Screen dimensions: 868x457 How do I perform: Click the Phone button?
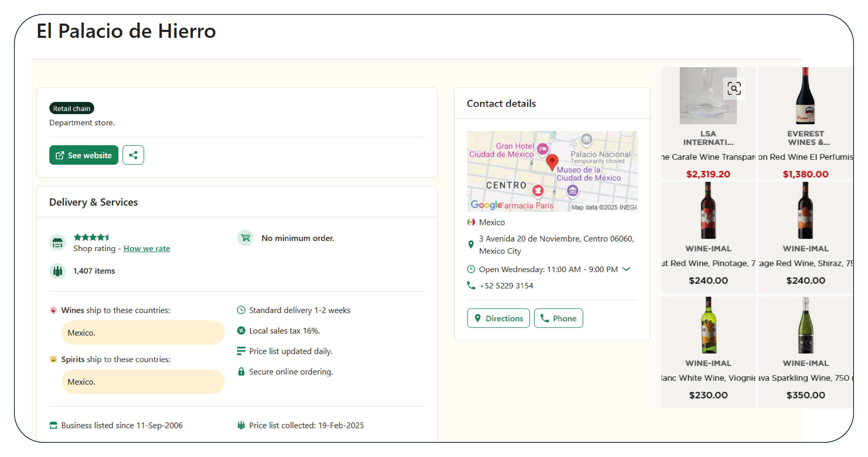pos(558,318)
